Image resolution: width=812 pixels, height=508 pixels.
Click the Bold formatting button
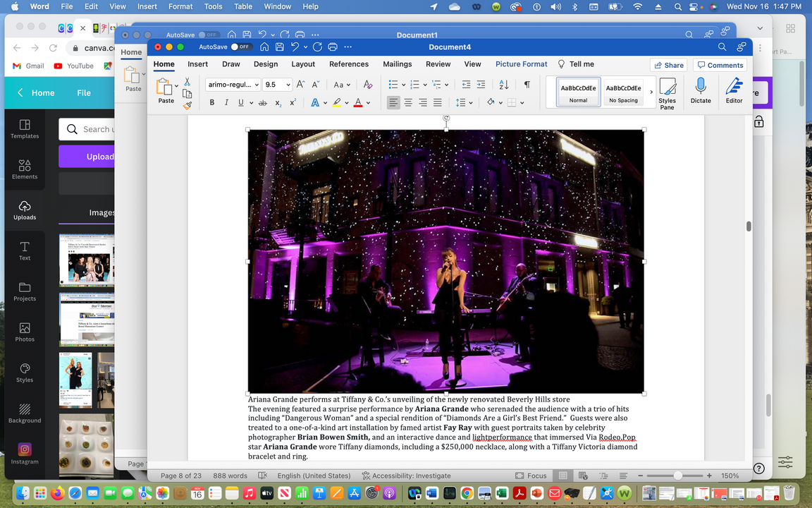click(x=211, y=103)
